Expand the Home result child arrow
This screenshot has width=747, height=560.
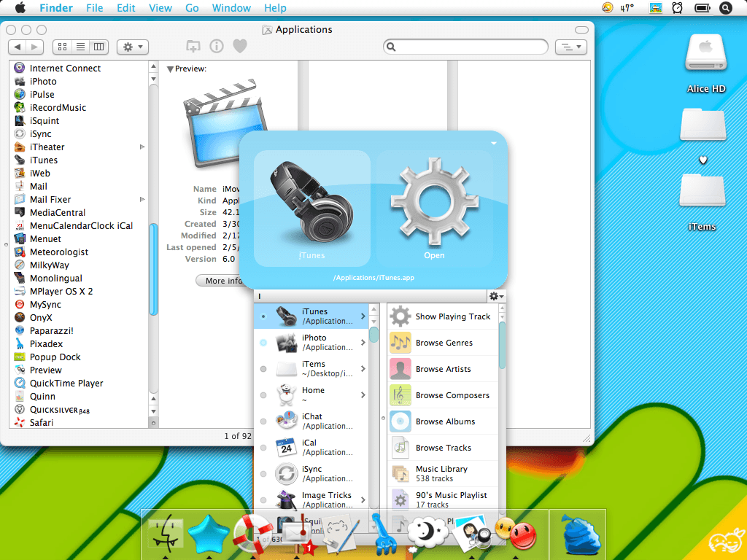click(363, 394)
